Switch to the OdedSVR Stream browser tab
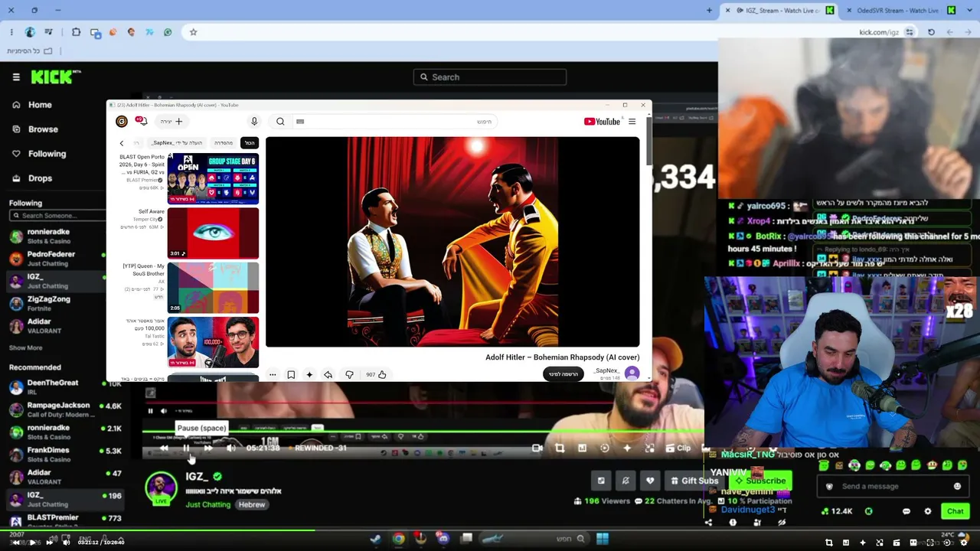This screenshot has width=980, height=551. point(900,11)
